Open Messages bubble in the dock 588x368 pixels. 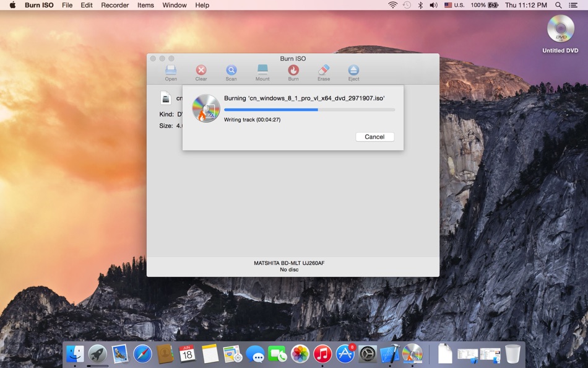[255, 354]
